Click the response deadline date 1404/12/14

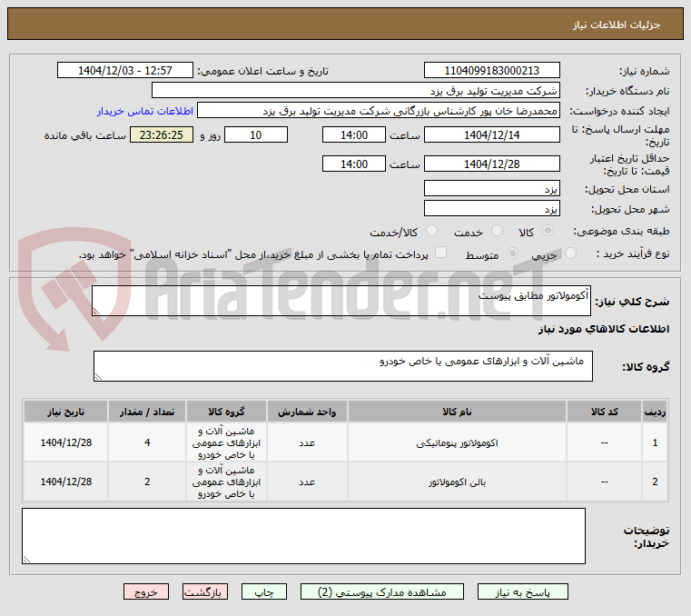(492, 135)
